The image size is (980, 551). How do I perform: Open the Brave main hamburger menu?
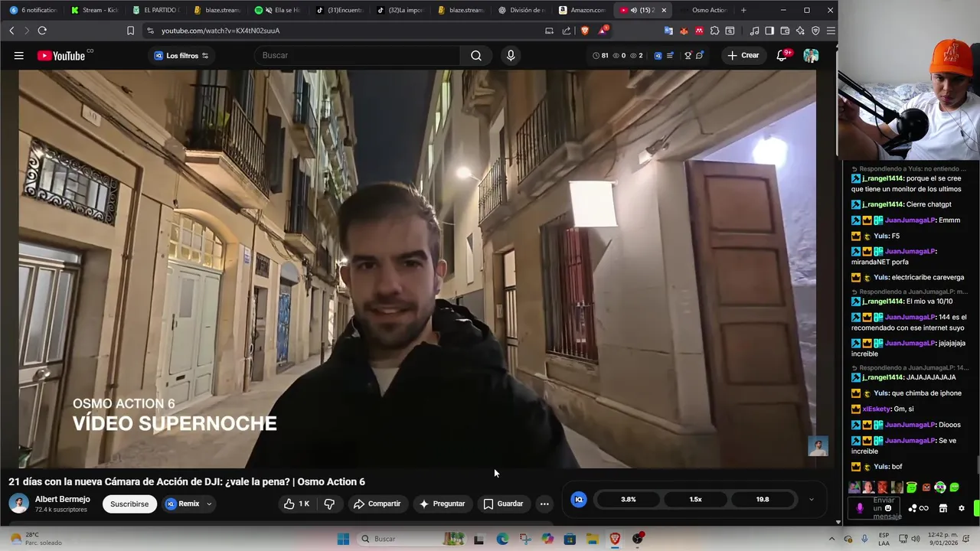831,31
